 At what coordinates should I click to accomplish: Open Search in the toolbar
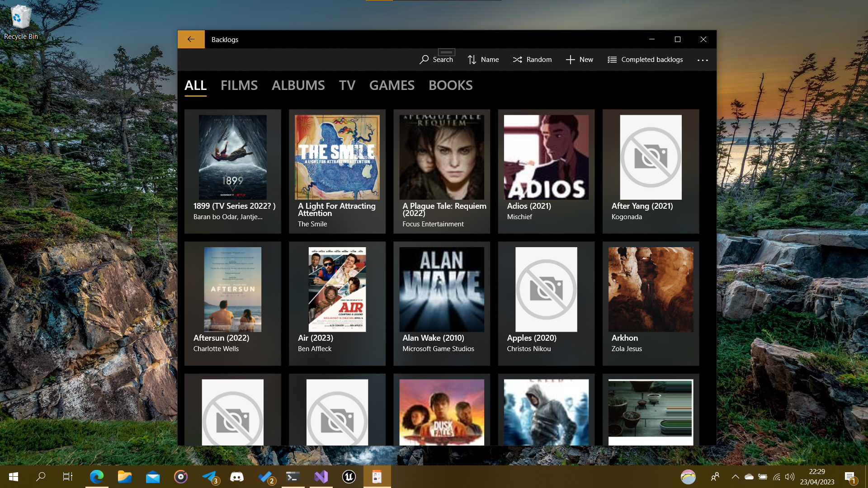(436, 60)
